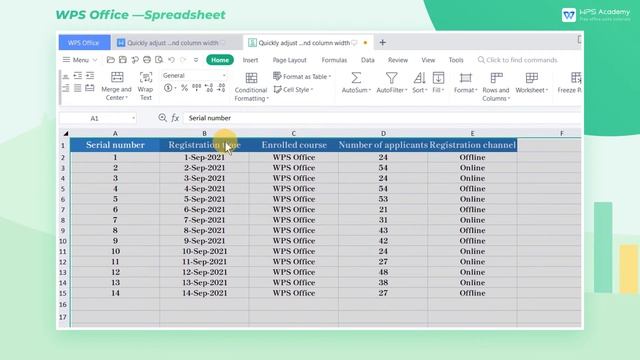
Task: Click the Rows and Columns icon
Action: point(496,78)
